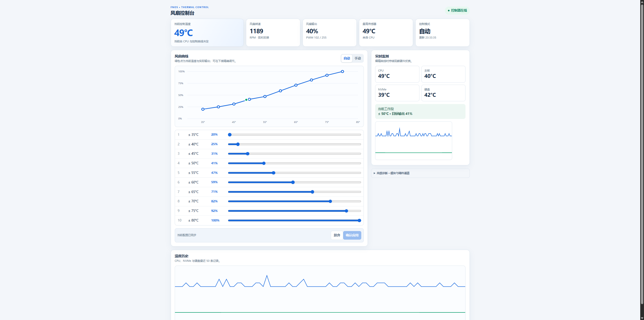The image size is (644, 320).
Task: Click slider handle for ≤ 35°C row
Action: click(x=230, y=135)
